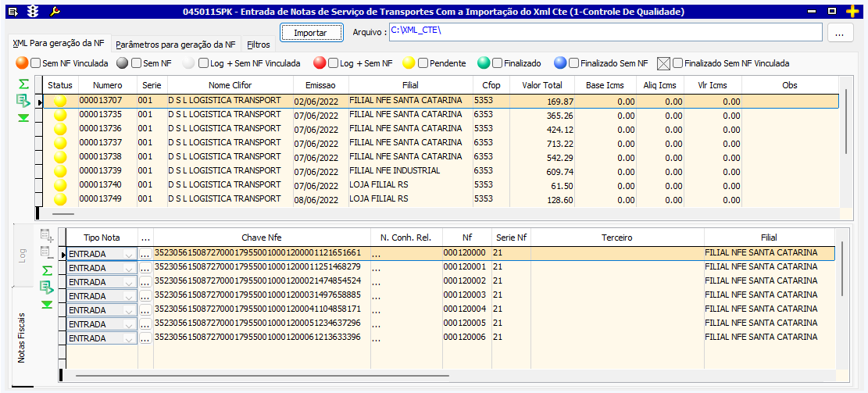868x393 pixels.
Task: Click the yellow plus icon in title bar
Action: tap(852, 12)
